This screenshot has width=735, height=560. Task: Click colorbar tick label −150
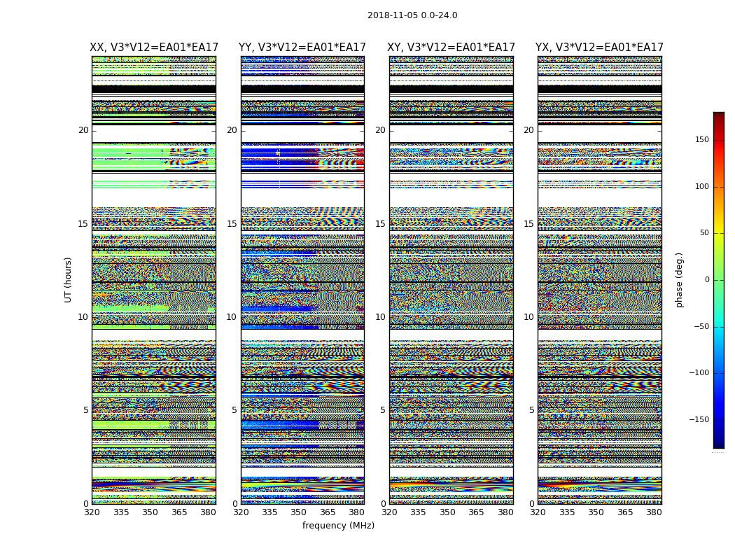click(699, 419)
